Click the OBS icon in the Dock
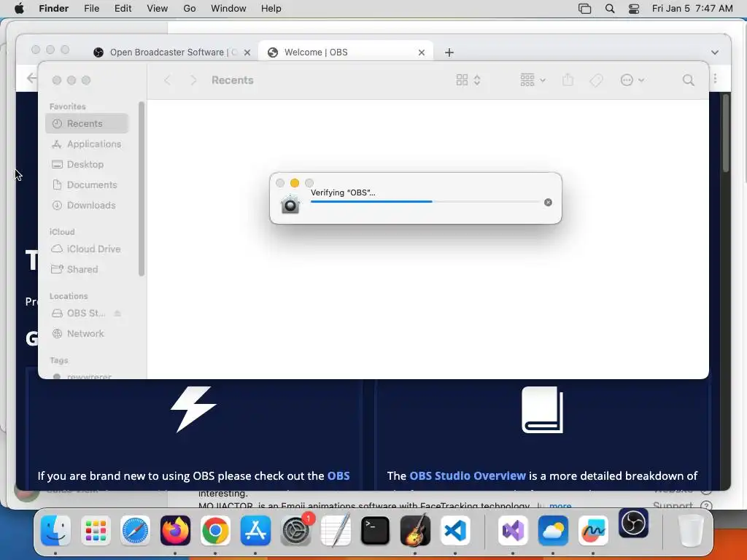Image resolution: width=747 pixels, height=560 pixels. coord(634,523)
